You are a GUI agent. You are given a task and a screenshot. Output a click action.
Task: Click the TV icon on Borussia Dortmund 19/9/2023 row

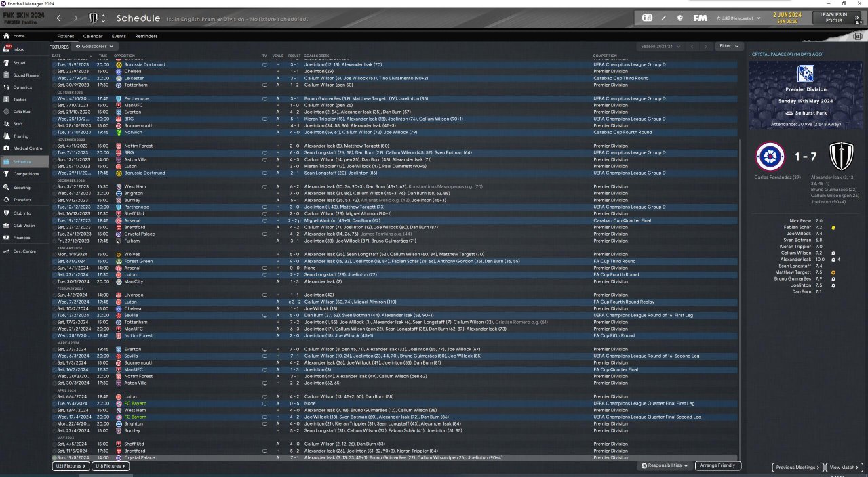click(x=264, y=65)
